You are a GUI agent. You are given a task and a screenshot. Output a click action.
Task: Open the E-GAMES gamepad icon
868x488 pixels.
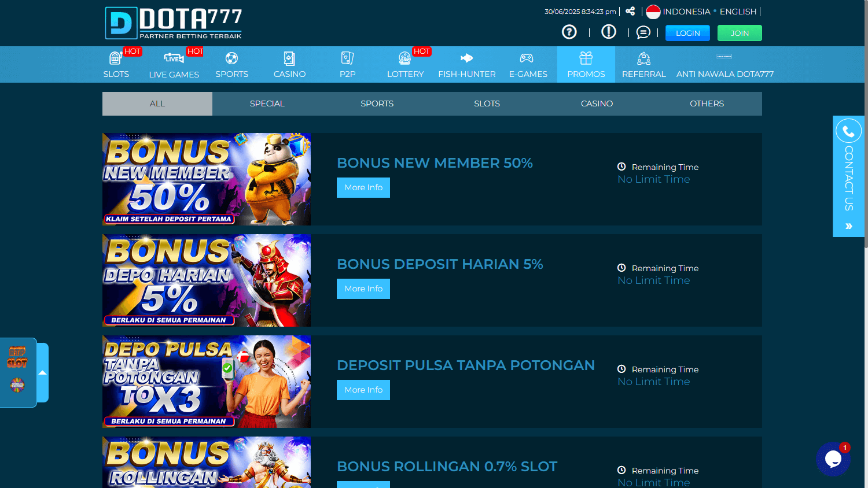point(528,57)
